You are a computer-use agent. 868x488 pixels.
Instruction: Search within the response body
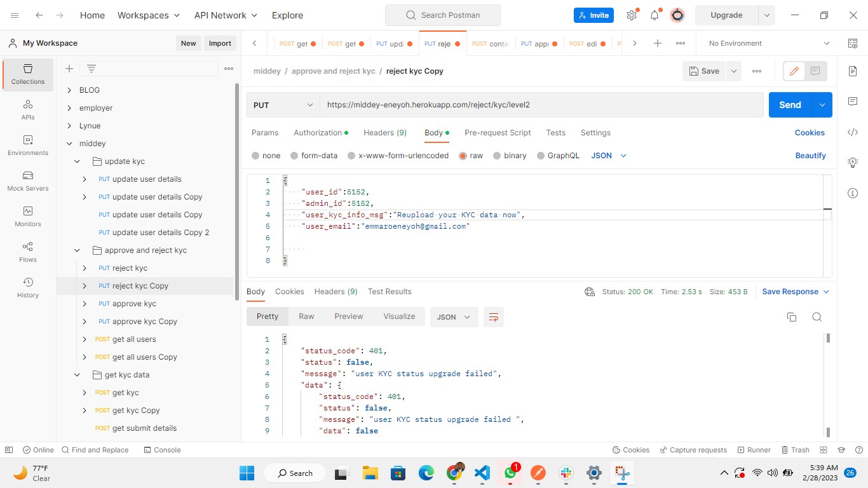tap(817, 317)
